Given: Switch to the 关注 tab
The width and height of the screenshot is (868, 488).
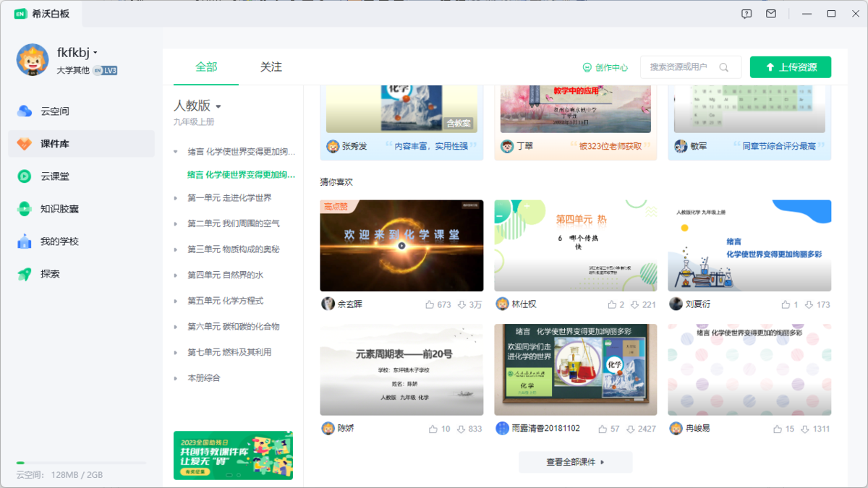Looking at the screenshot, I should (271, 66).
